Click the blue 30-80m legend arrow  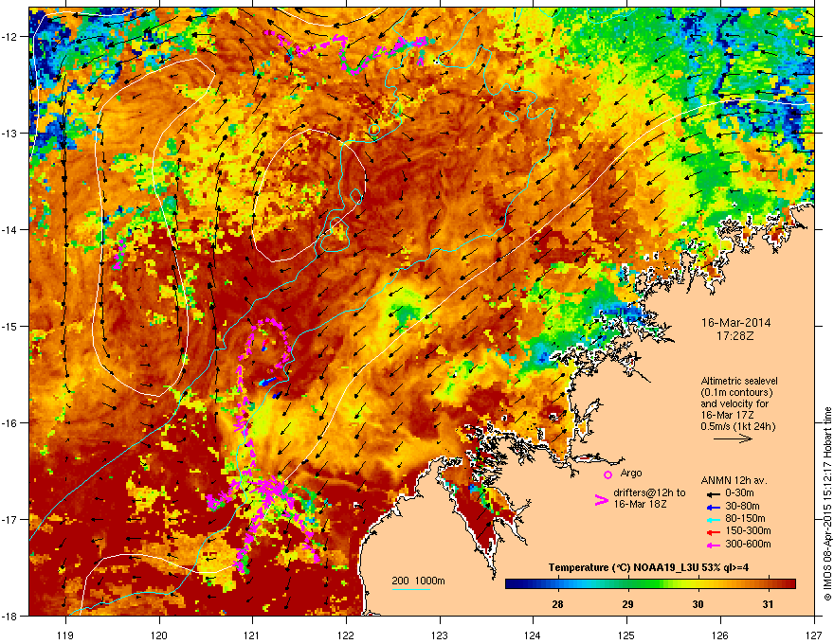(x=712, y=506)
